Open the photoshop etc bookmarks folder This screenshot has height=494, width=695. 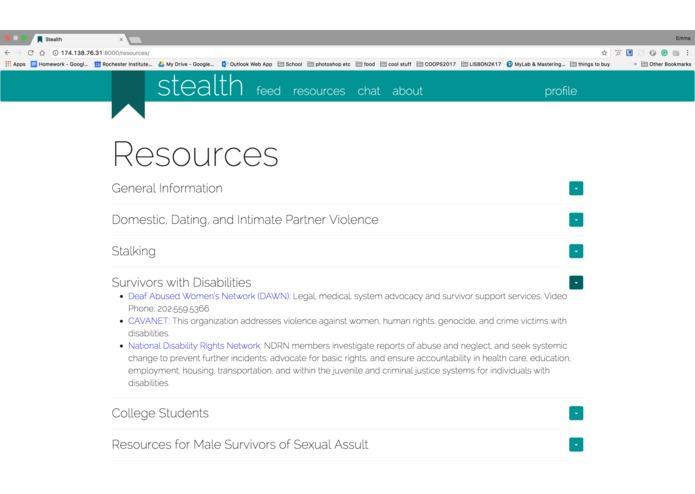point(329,64)
